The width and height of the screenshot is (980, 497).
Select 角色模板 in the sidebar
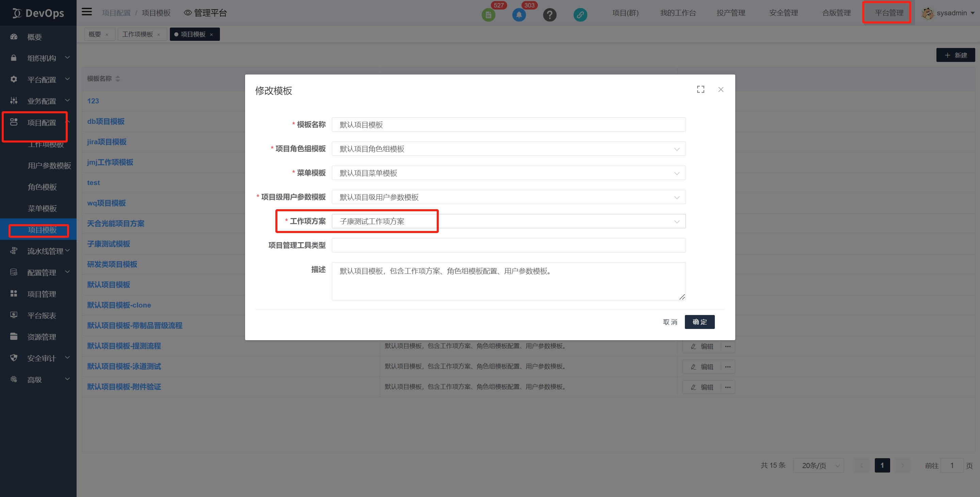click(x=42, y=187)
